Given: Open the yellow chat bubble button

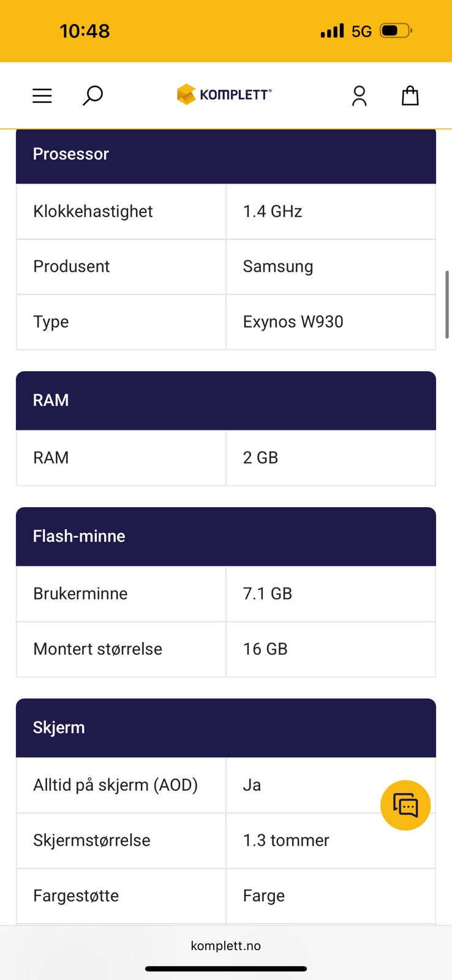Looking at the screenshot, I should 405,805.
